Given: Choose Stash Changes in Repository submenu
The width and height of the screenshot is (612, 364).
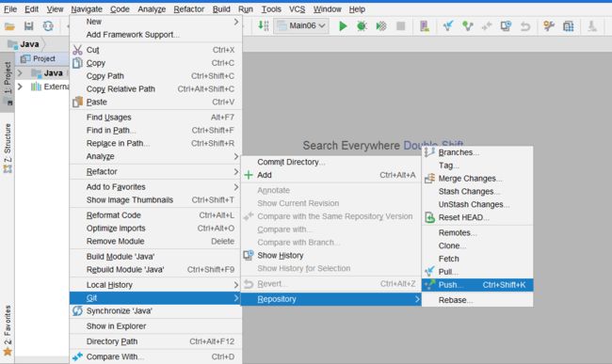Looking at the screenshot, I should pos(477,191).
